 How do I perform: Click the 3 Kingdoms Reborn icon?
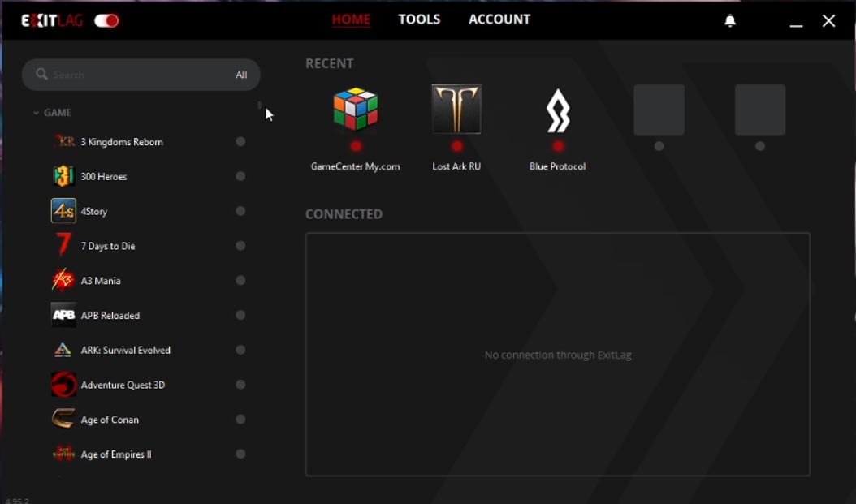pos(64,142)
